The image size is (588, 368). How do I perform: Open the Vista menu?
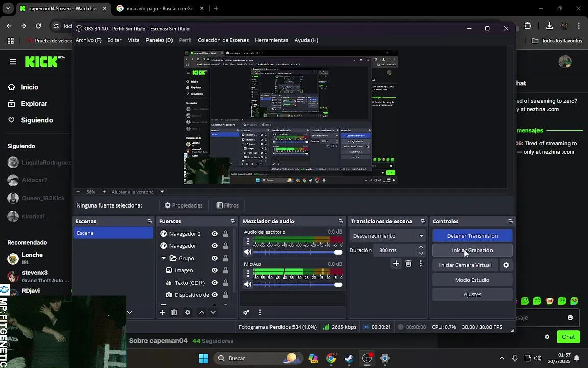134,40
